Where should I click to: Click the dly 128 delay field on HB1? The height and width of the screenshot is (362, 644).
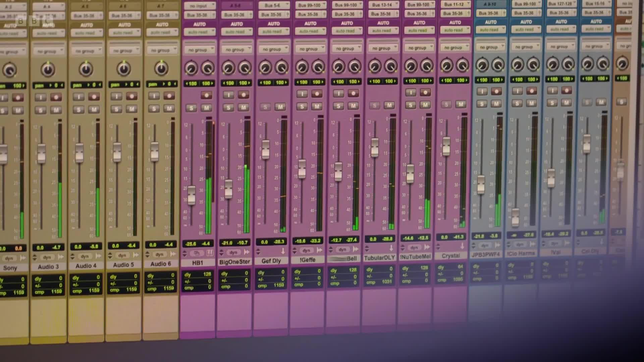pyautogui.click(x=198, y=275)
